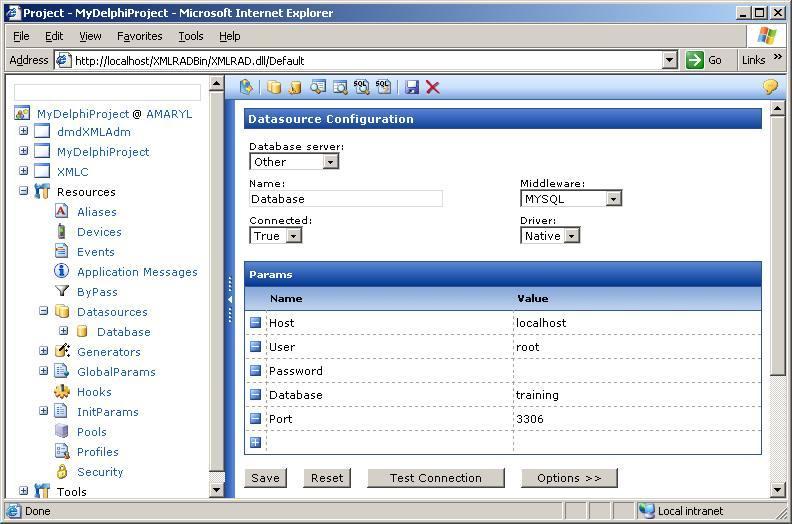Open the Middleware MYSQL dropdown

tap(613, 199)
